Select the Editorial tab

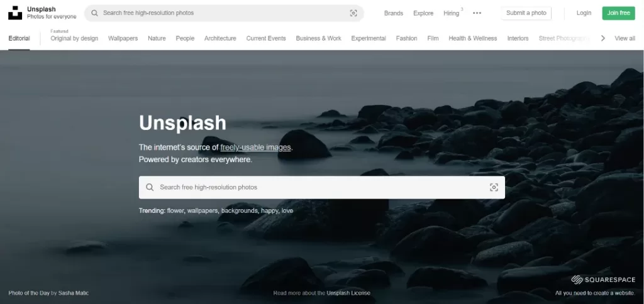[19, 38]
